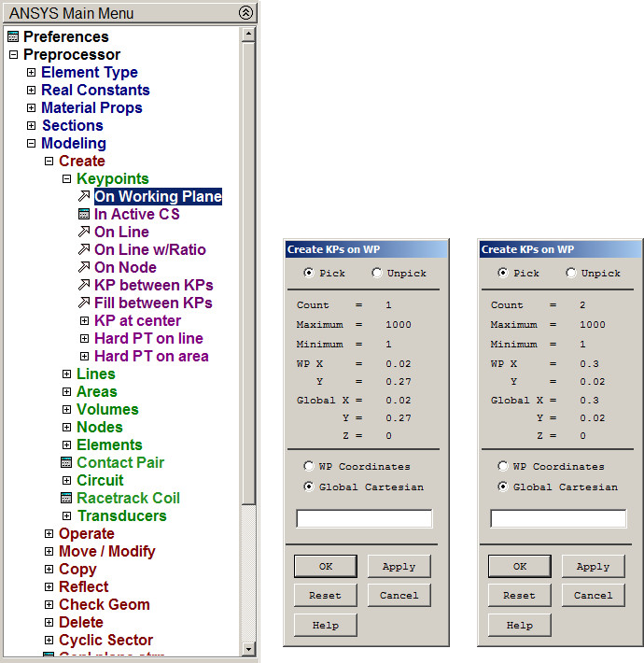Viewport: 644px width, 663px height.
Task: Expand the Areas node
Action: point(67,391)
